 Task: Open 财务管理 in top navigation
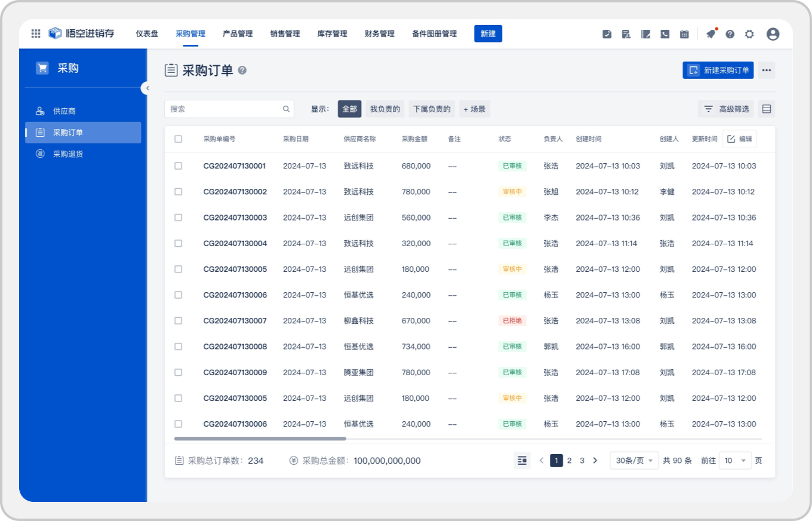tap(380, 34)
